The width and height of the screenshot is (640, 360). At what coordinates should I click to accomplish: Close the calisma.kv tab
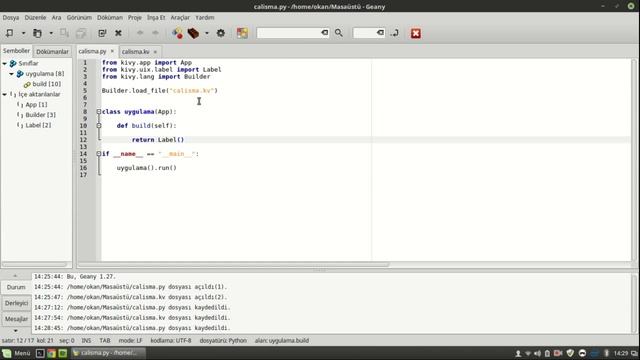(x=155, y=52)
